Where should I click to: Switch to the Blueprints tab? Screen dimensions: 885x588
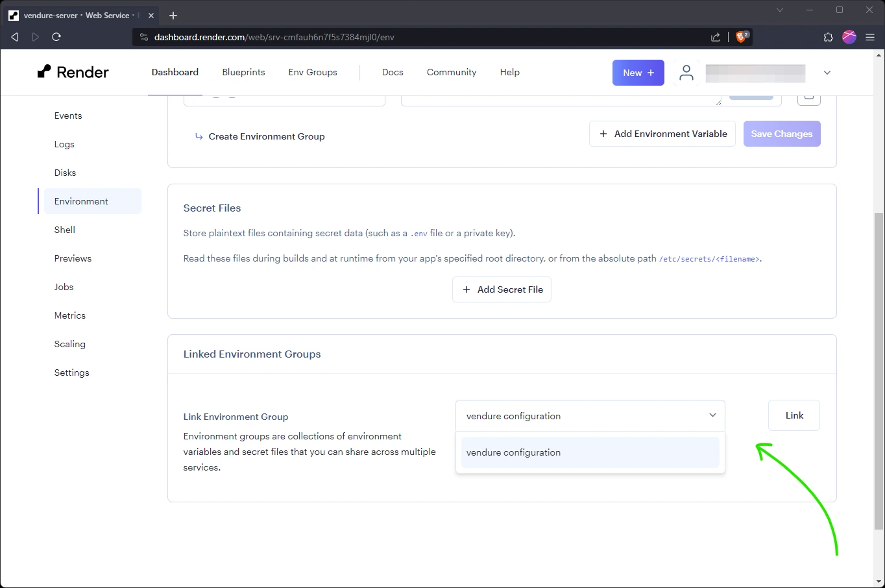243,72
